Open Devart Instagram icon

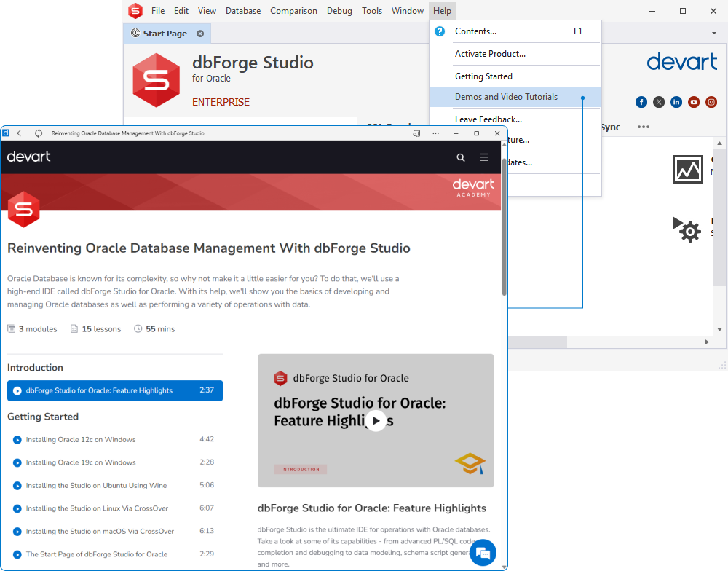(711, 102)
